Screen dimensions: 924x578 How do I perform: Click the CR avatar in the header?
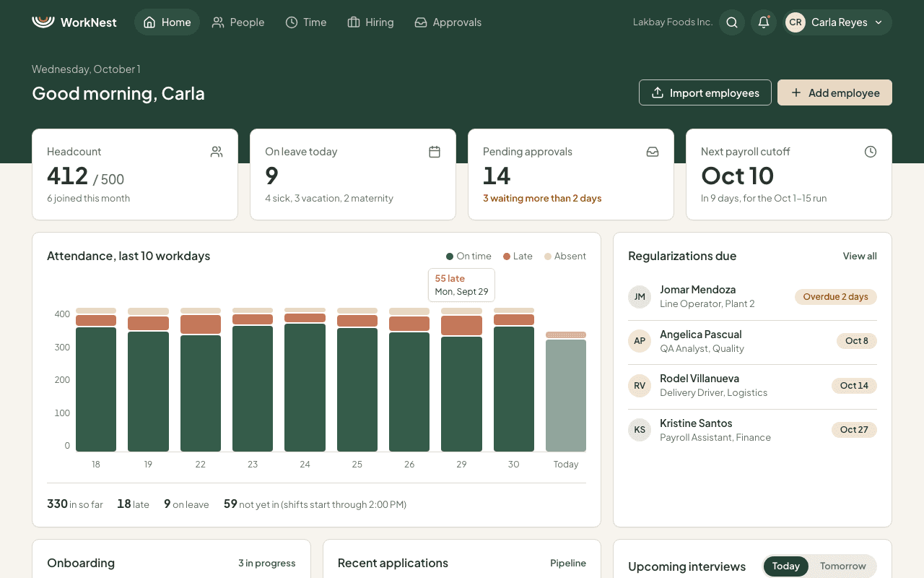[796, 22]
